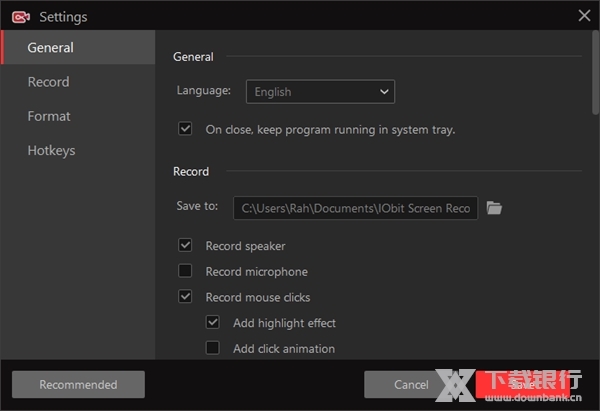Open the Record settings tab
Image resolution: width=600 pixels, height=411 pixels.
[48, 82]
